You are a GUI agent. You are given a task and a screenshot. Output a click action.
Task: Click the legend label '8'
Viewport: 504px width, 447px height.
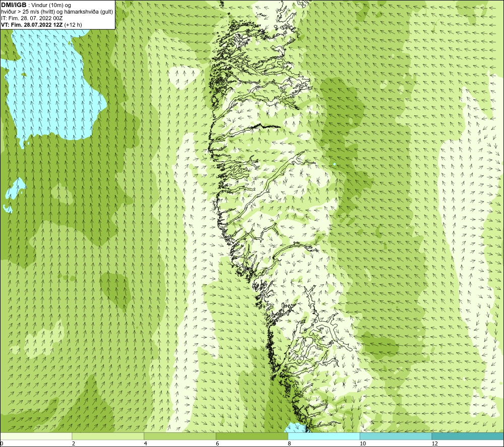(290, 443)
